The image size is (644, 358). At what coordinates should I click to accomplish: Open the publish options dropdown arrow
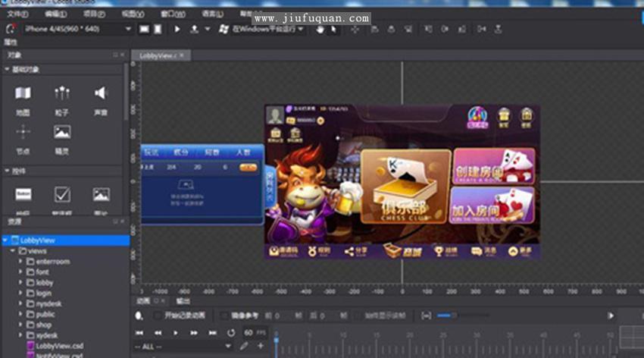tap(208, 29)
